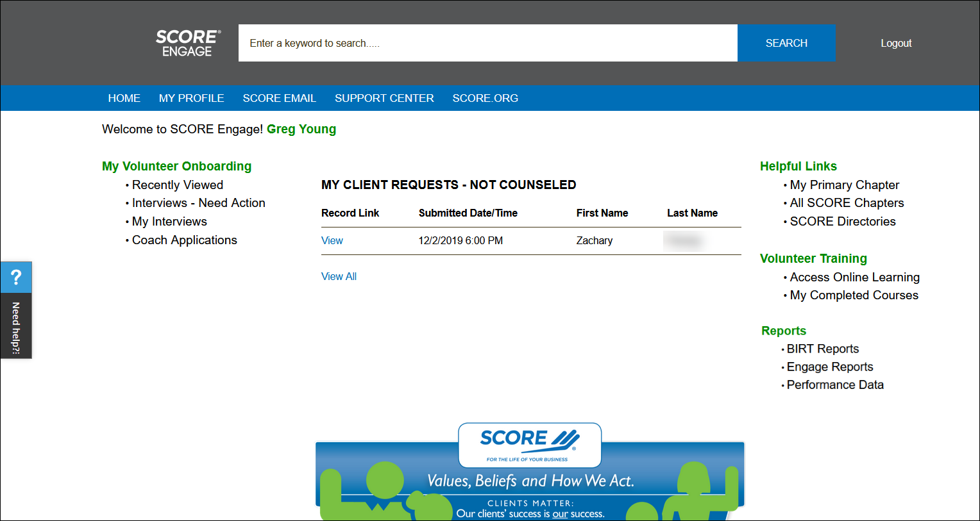Open Performance Data link
Image resolution: width=980 pixels, height=521 pixels.
pos(835,385)
